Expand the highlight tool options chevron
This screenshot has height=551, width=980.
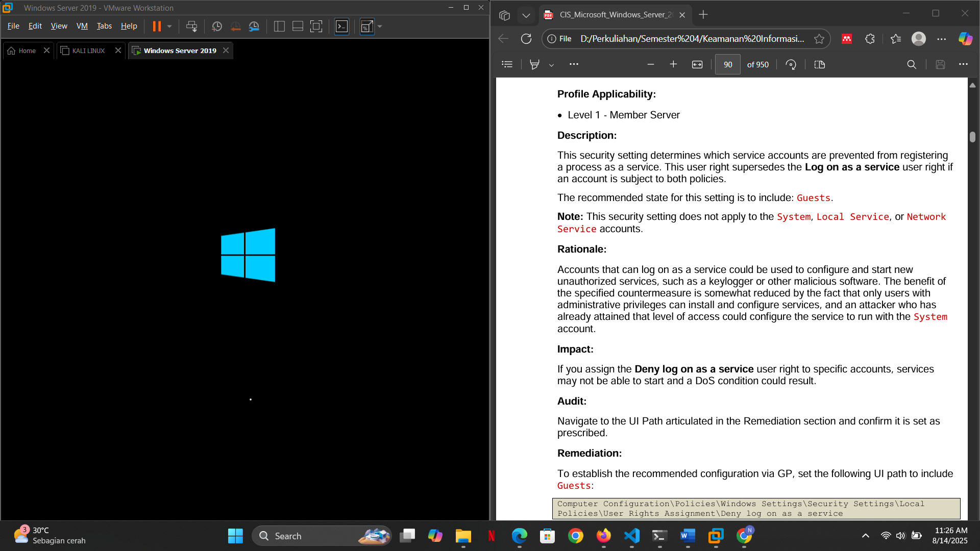point(552,64)
